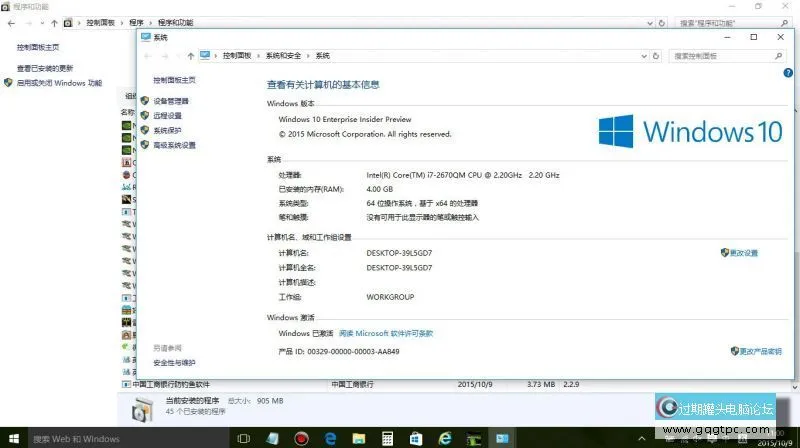Refresh the 系统 window address bar

[x=656, y=56]
